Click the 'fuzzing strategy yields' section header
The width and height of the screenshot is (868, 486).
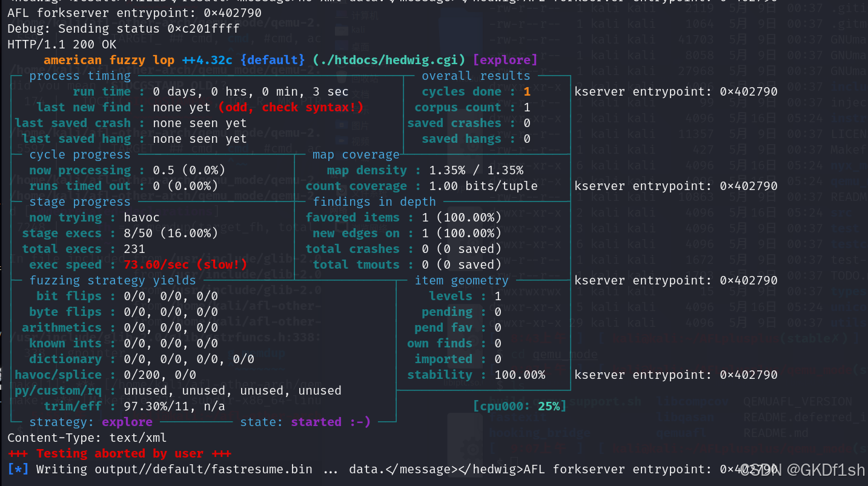pos(113,280)
